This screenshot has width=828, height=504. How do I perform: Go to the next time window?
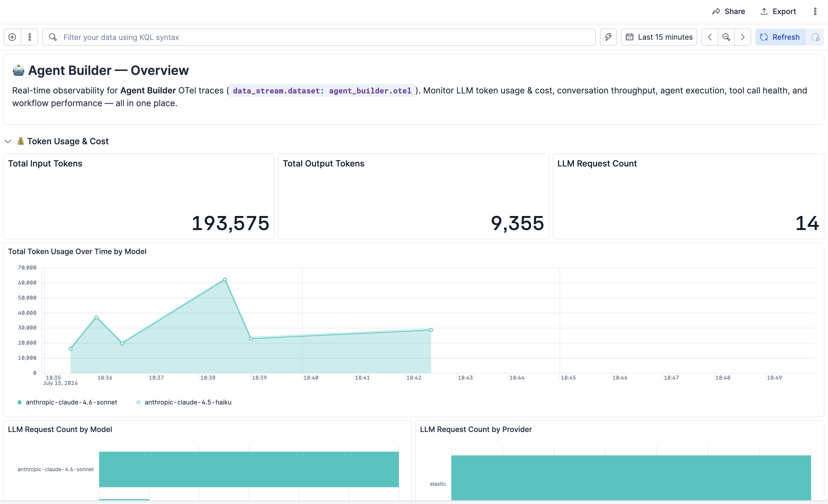743,37
